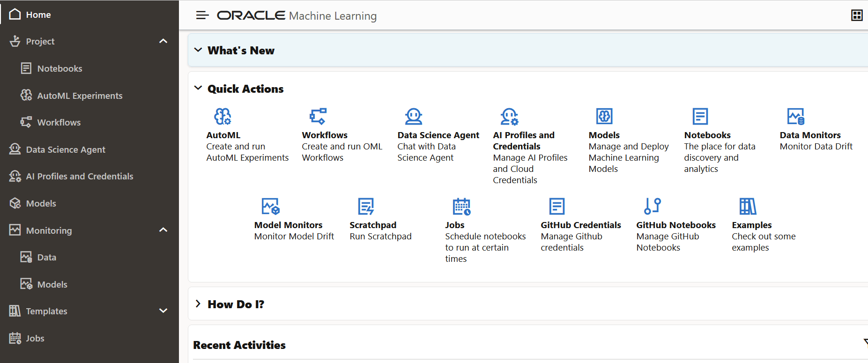
Task: Open the Model Monitors quick action icon
Action: pos(270,206)
